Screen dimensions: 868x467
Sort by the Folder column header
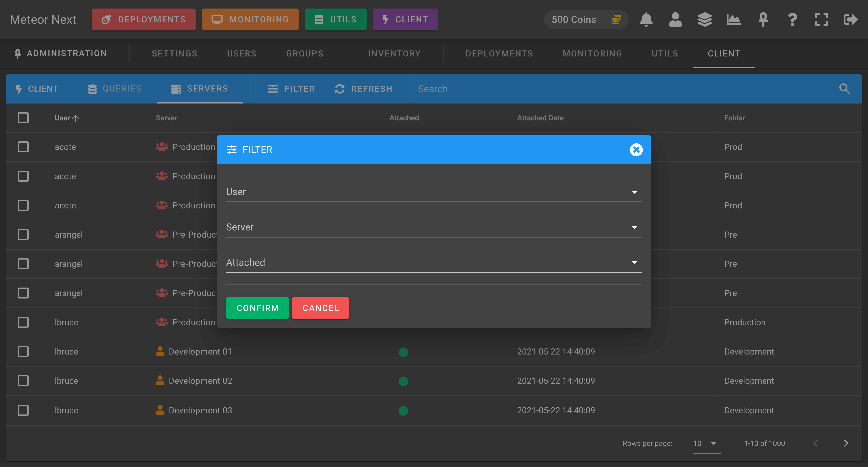[x=735, y=118]
